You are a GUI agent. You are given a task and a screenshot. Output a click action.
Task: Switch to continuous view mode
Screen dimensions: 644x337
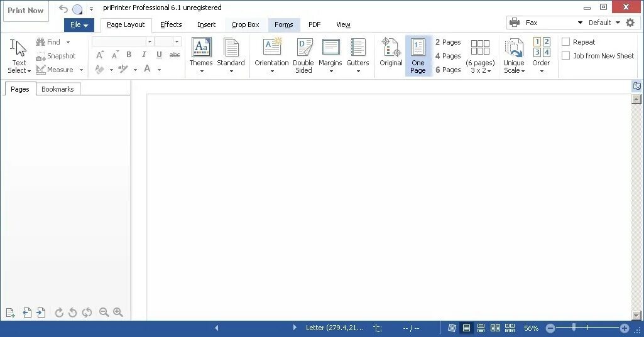tap(481, 328)
